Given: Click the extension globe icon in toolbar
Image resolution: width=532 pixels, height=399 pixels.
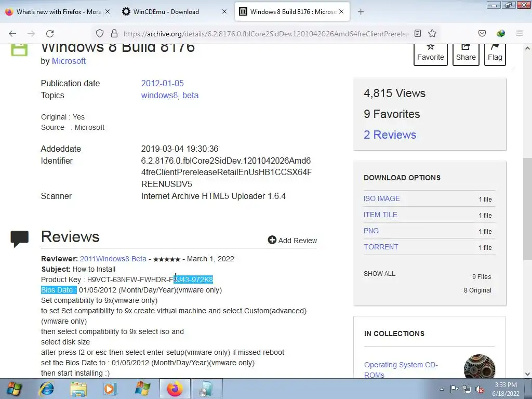Looking at the screenshot, I should click(x=501, y=33).
